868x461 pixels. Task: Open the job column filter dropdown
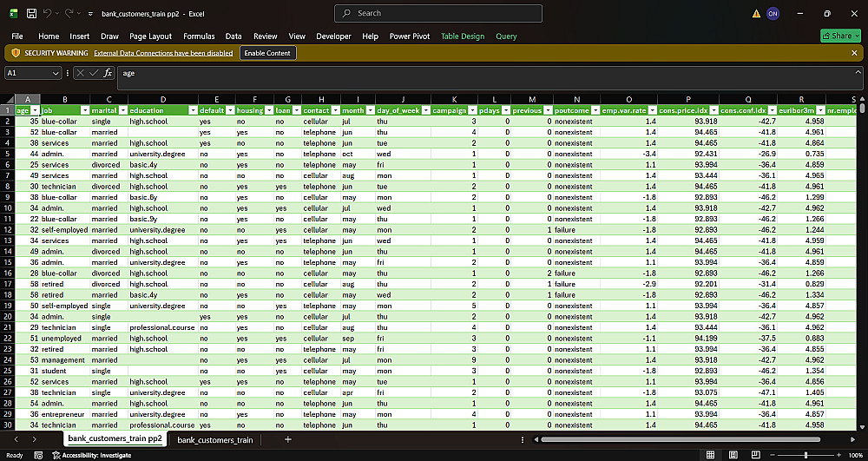click(x=85, y=110)
